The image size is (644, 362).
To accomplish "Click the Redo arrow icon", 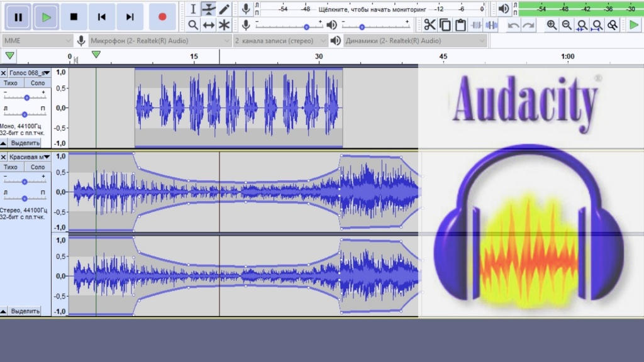I will tap(528, 25).
